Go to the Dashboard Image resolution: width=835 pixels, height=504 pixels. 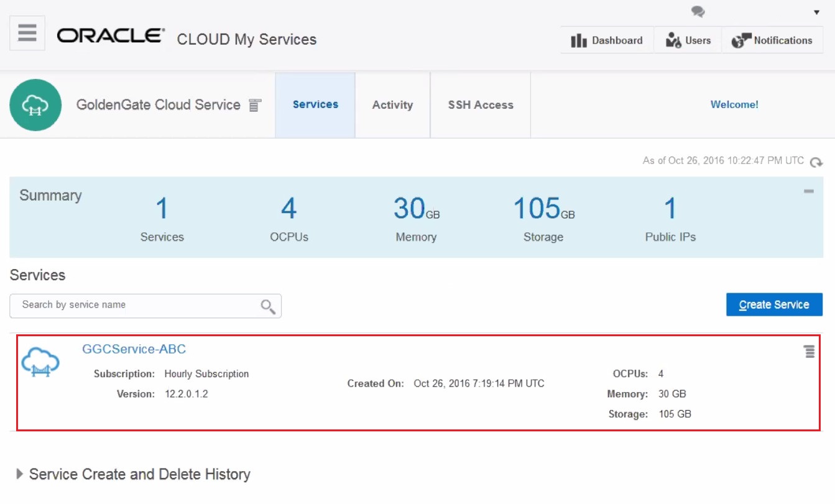click(x=607, y=40)
